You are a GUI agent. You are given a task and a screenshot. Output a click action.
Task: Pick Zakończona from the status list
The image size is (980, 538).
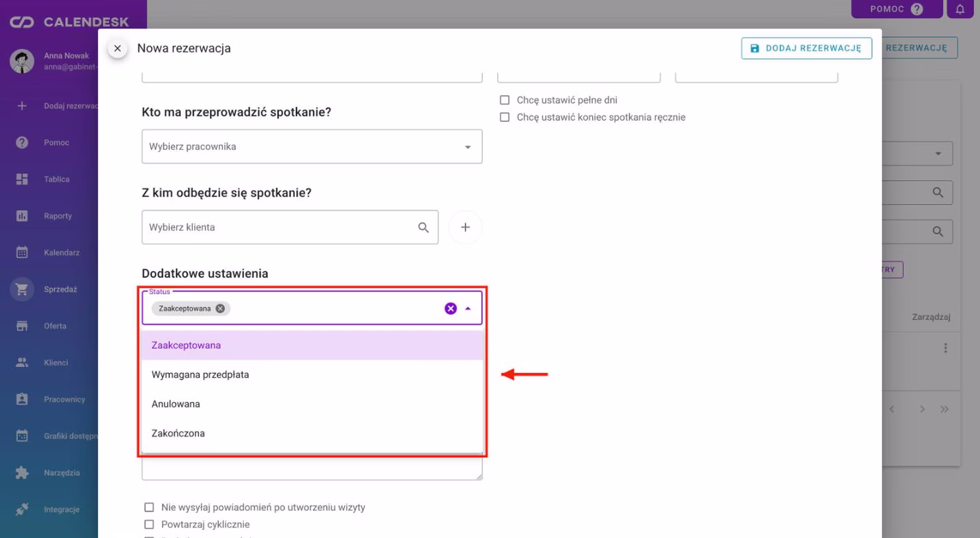tap(312, 433)
